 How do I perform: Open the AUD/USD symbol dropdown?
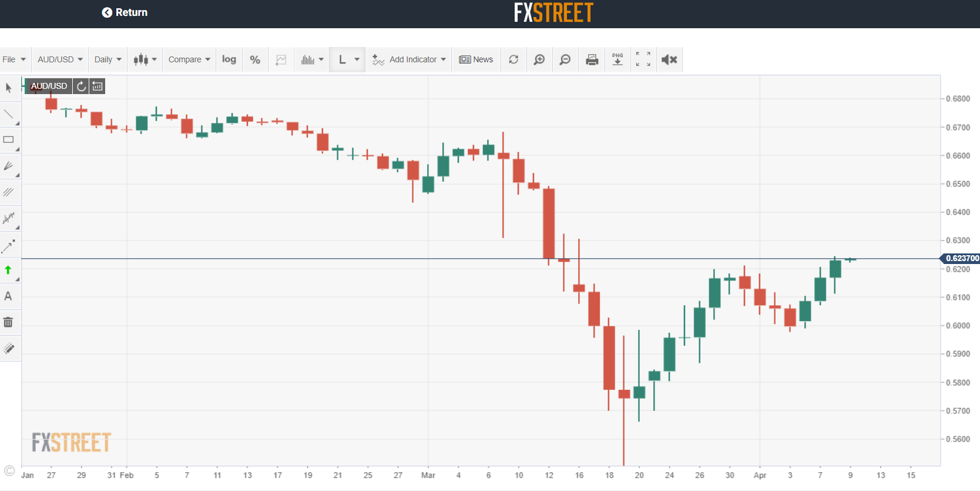point(60,59)
